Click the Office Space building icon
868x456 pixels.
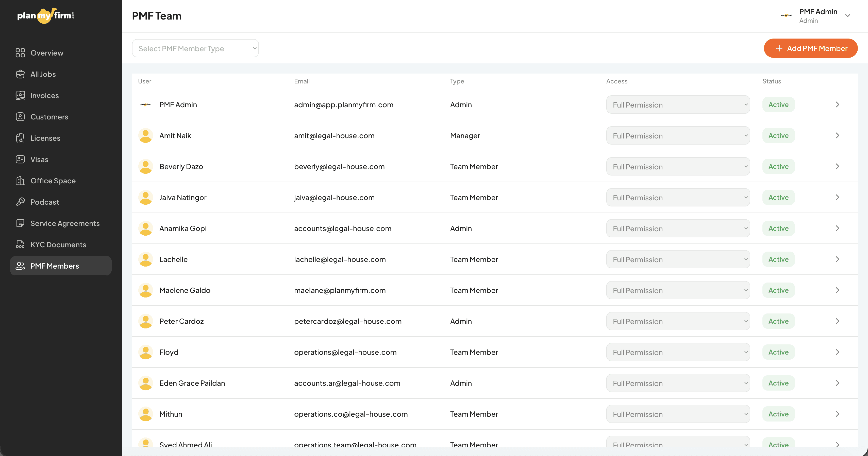[20, 181]
